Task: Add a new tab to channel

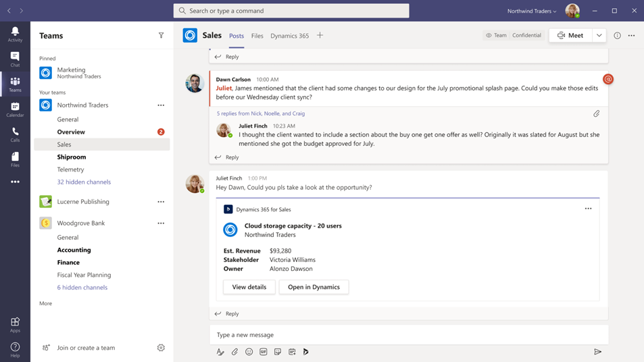Action: (320, 35)
